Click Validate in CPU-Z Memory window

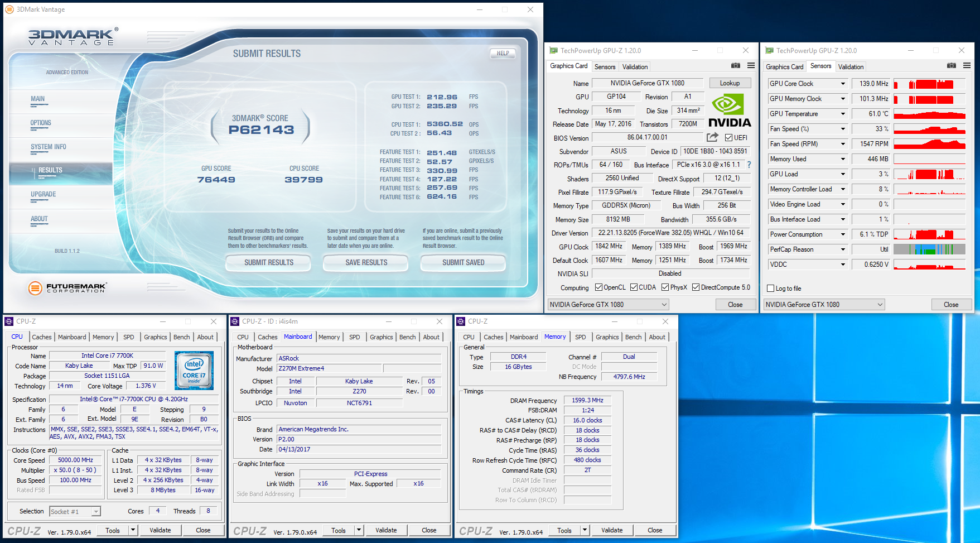click(612, 530)
